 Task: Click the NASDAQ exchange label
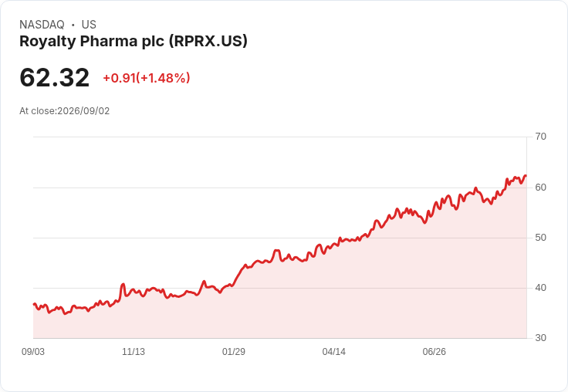pos(42,25)
